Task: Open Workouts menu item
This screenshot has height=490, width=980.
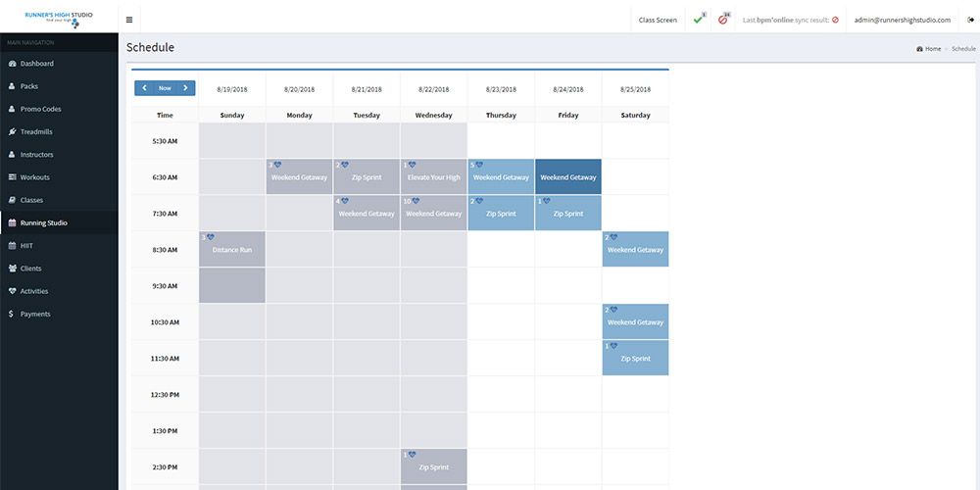Action: click(59, 177)
